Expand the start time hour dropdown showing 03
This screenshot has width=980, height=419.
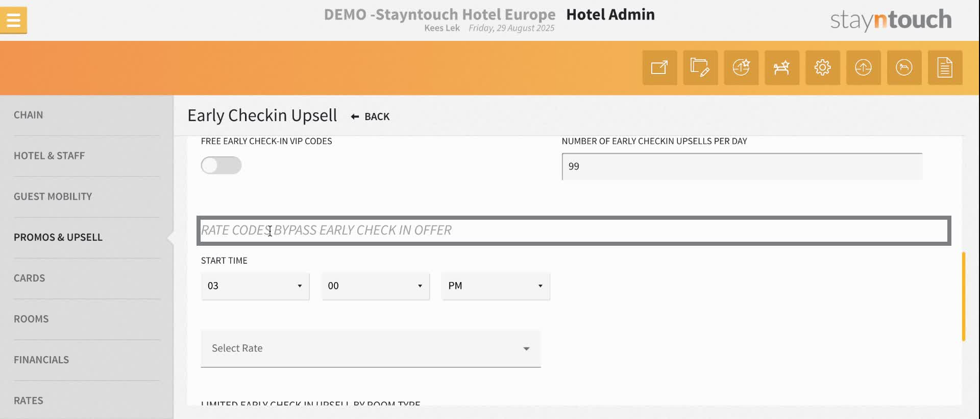255,286
